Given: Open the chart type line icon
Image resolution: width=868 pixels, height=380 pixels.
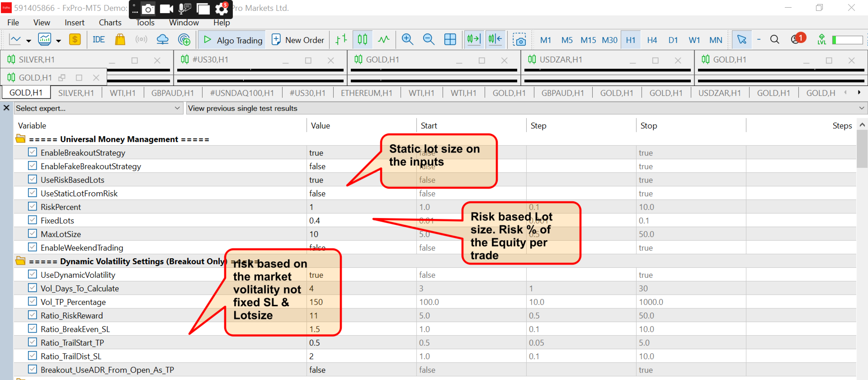Looking at the screenshot, I should 15,40.
